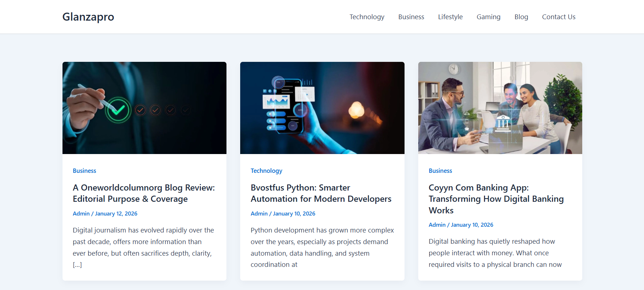
Task: Click the green checkmark article thumbnail
Action: 144,108
